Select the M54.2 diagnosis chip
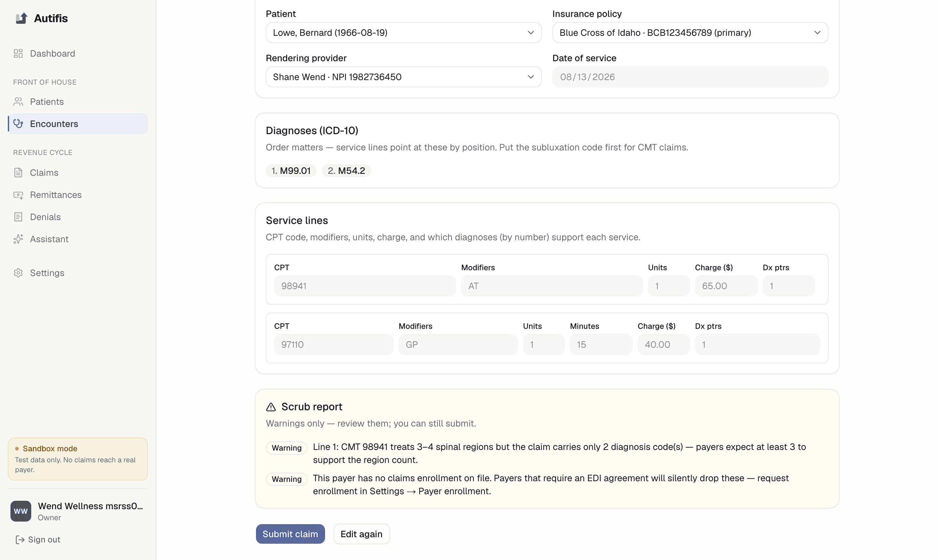 346,171
